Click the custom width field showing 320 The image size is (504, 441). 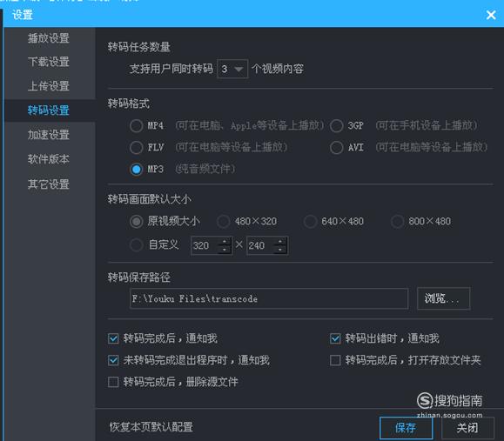pos(205,245)
